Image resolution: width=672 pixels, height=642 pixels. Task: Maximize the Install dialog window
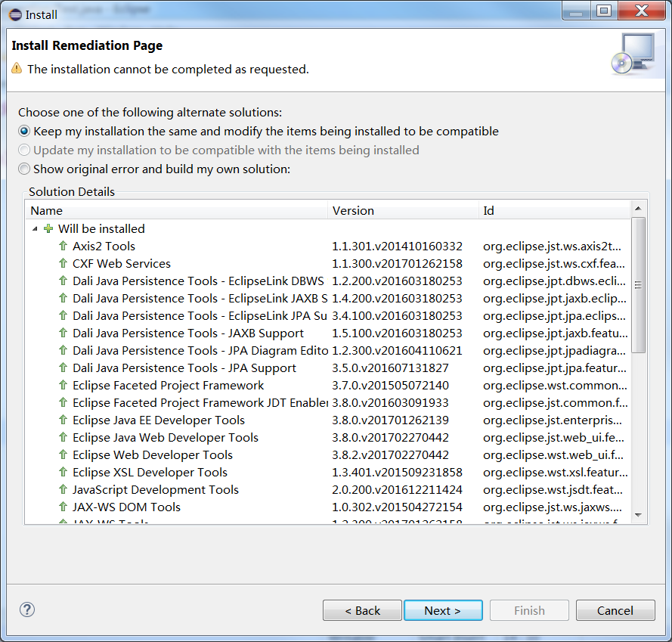click(x=603, y=11)
